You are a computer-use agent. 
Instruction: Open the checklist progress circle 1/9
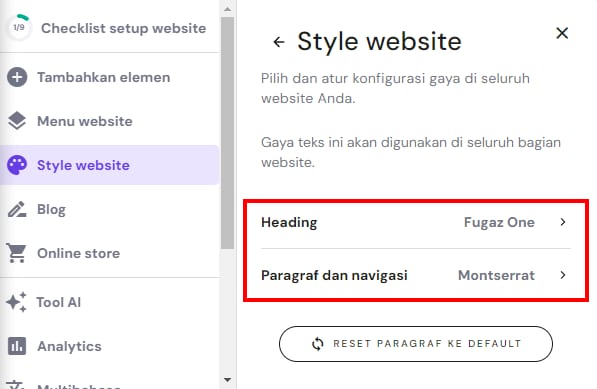point(19,27)
